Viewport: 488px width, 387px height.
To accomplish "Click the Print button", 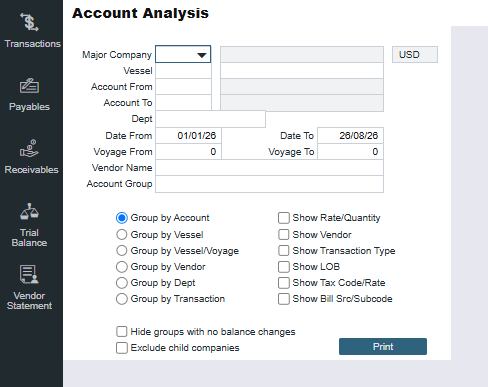I will pos(383,347).
